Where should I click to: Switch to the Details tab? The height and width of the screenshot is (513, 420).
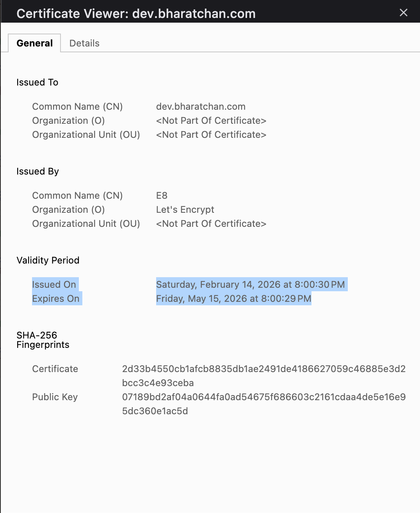coord(84,43)
